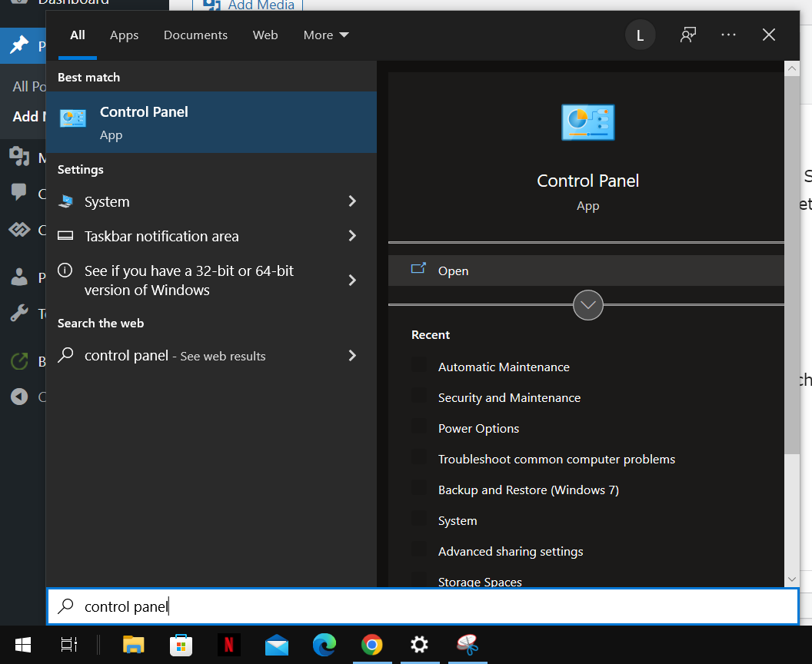This screenshot has height=664, width=812.
Task: Expand the System settings search result
Action: coord(351,201)
